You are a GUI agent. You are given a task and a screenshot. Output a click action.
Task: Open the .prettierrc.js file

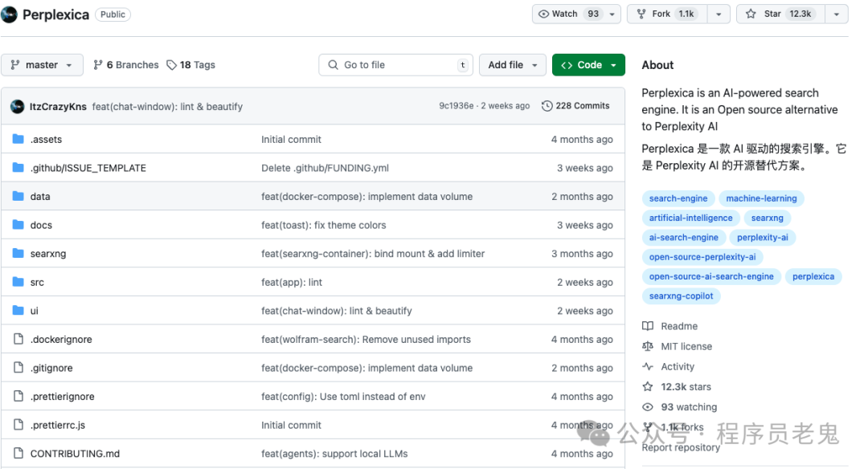pos(58,425)
